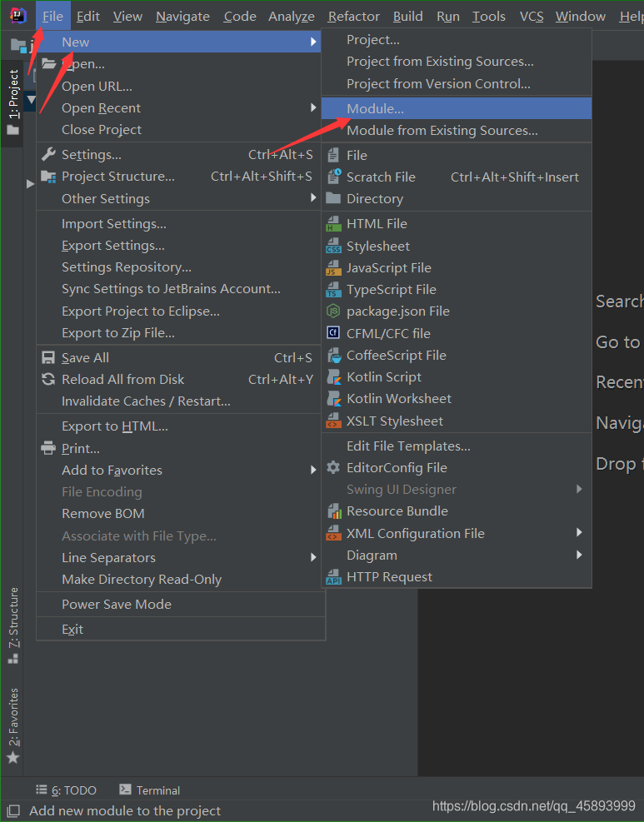Expand the XML Configuration File submenu arrow
Viewport: 644px width, 822px height.
coord(579,533)
